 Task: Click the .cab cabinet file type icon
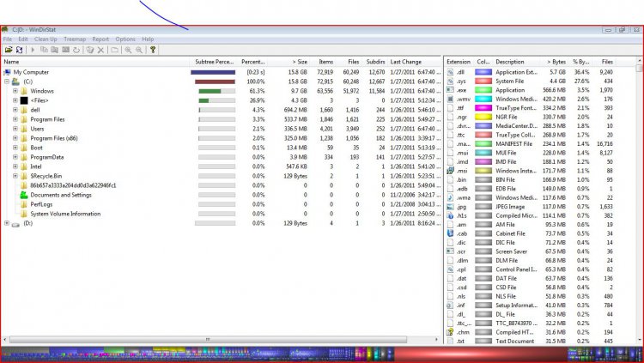(450, 233)
